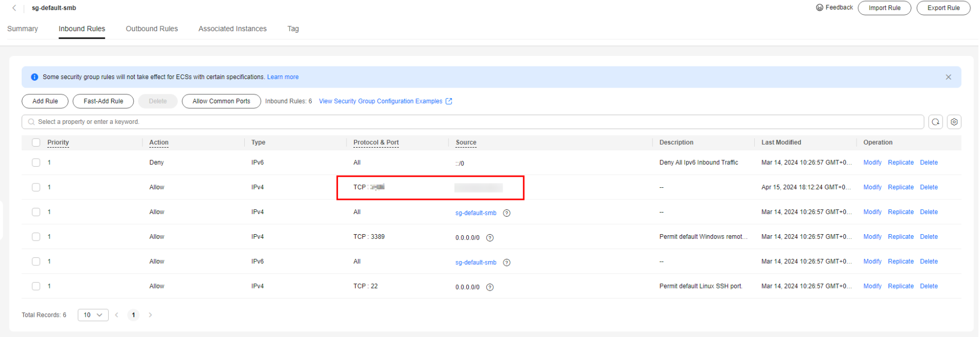Click the Feedback link text
The image size is (980, 337).
839,7
